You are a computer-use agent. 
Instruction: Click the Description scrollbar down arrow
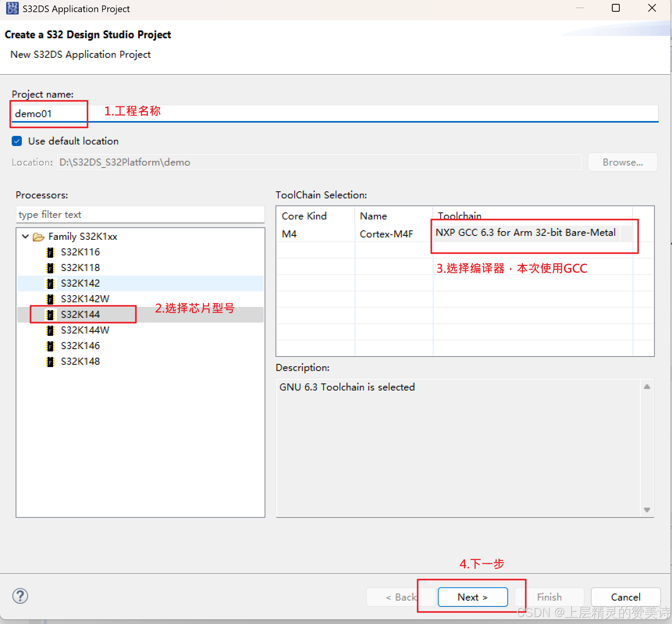click(x=647, y=510)
